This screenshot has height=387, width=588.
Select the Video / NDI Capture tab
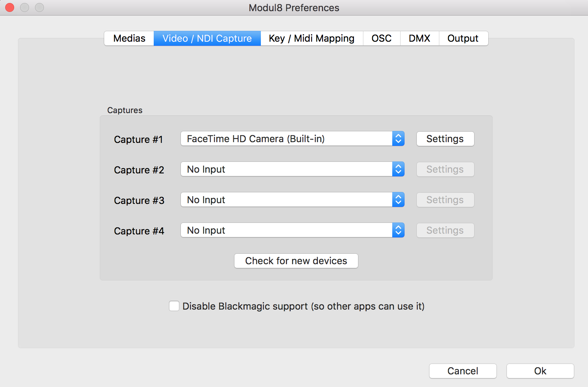click(207, 38)
